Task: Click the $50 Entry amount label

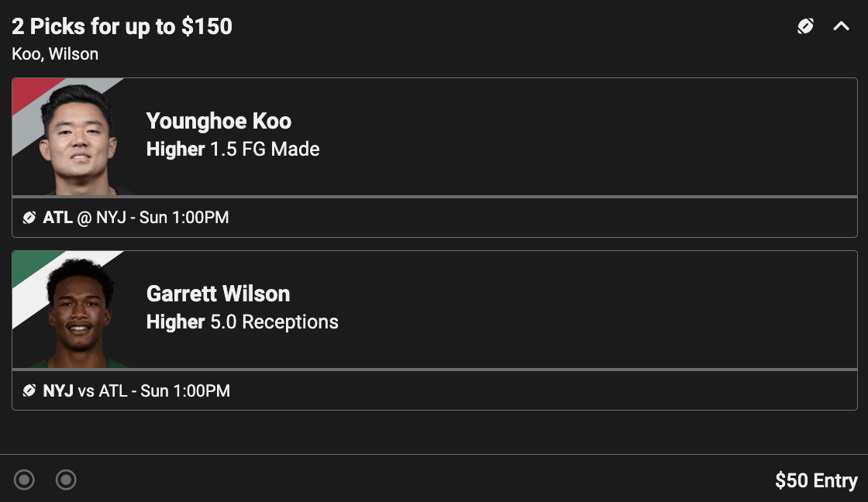Action: click(817, 480)
